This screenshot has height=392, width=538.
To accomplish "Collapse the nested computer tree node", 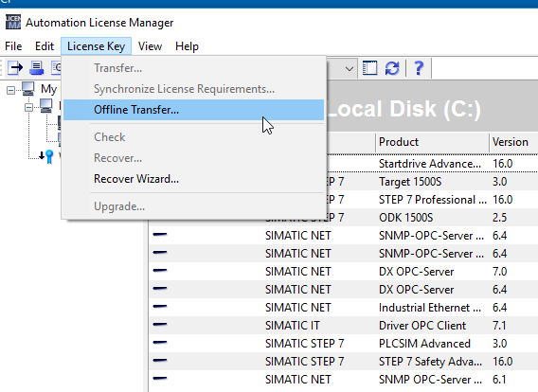I will click(28, 107).
